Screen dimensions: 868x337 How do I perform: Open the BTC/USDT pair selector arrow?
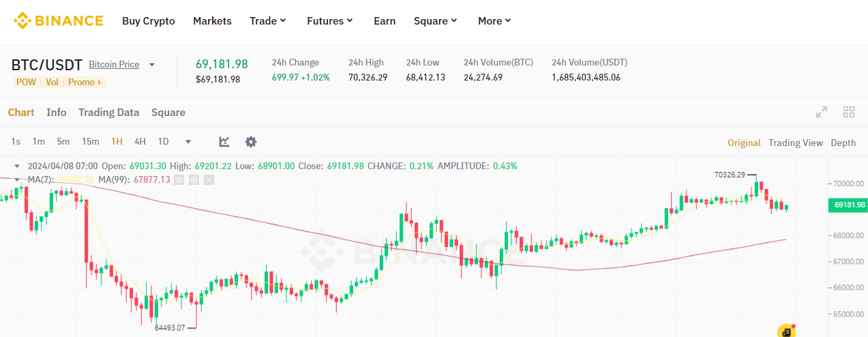click(152, 65)
